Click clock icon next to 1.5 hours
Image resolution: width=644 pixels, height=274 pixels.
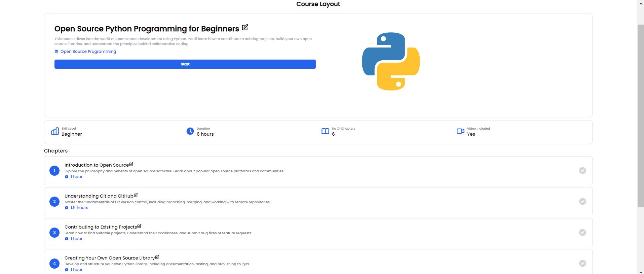click(67, 208)
